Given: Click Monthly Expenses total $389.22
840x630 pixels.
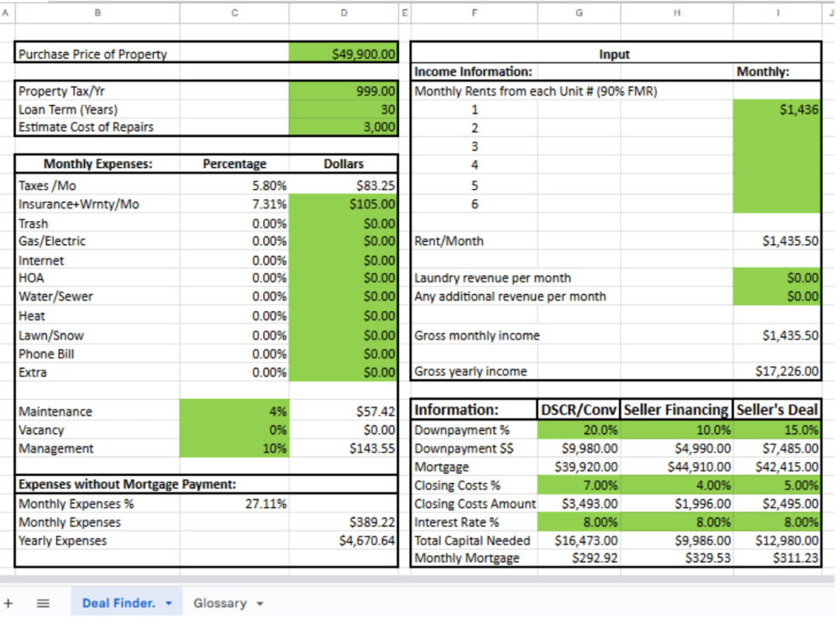Looking at the screenshot, I should (344, 522).
